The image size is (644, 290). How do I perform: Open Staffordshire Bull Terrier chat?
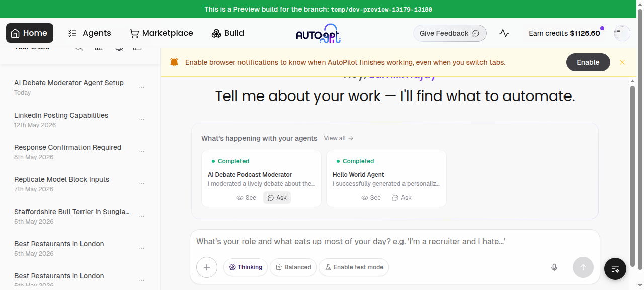click(72, 216)
